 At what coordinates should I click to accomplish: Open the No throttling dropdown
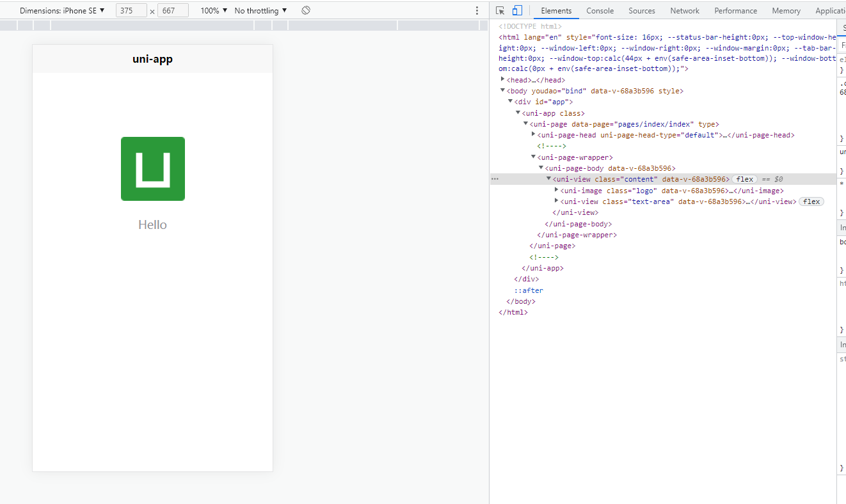260,11
